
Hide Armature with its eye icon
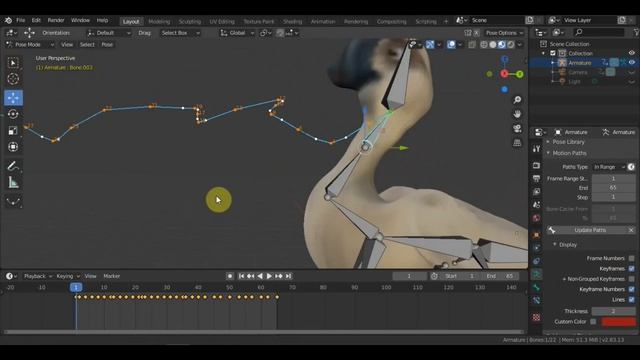(x=631, y=62)
